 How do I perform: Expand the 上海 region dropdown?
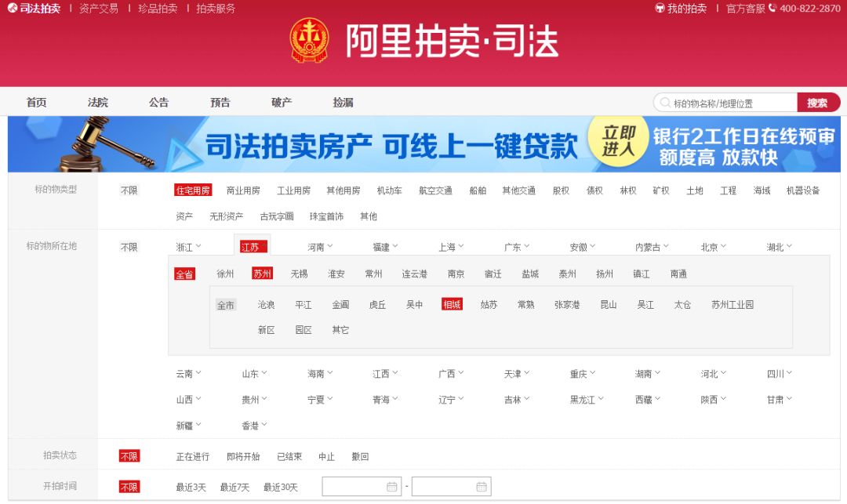point(449,245)
